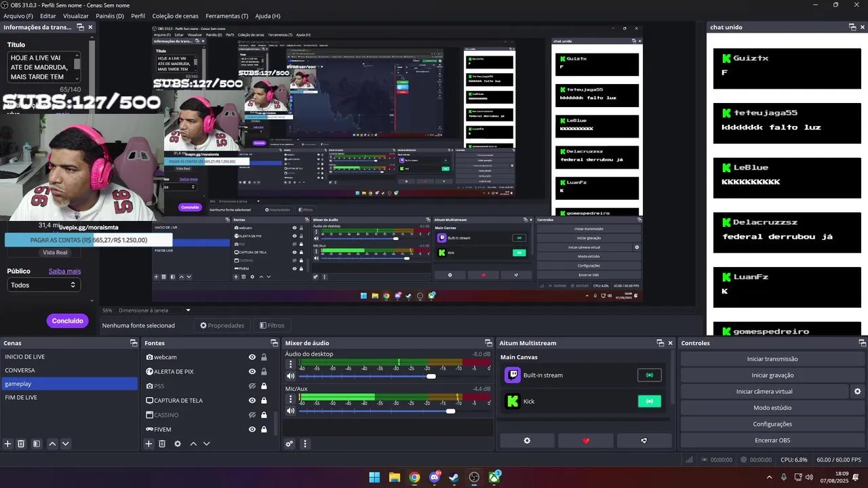Toggle Built-in stream output button

(650, 375)
